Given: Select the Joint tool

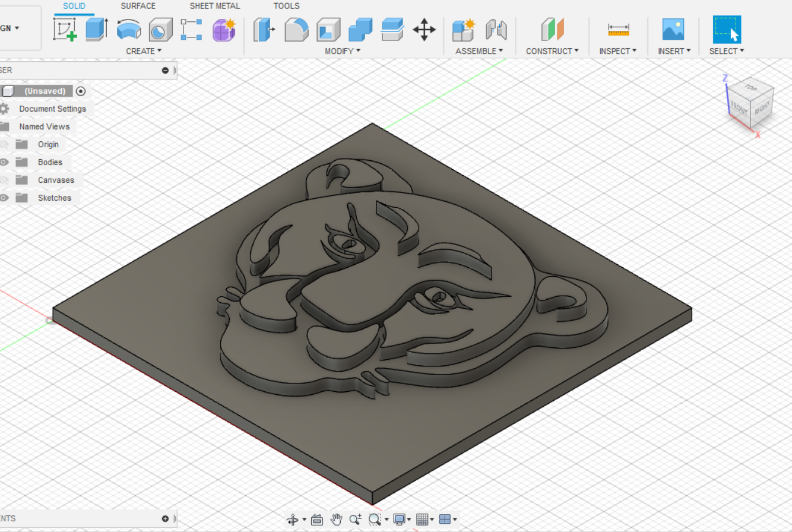Looking at the screenshot, I should point(496,29).
